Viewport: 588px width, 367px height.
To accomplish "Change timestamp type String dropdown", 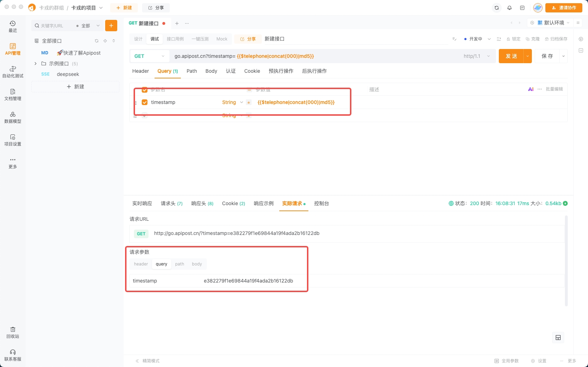I will pyautogui.click(x=233, y=102).
